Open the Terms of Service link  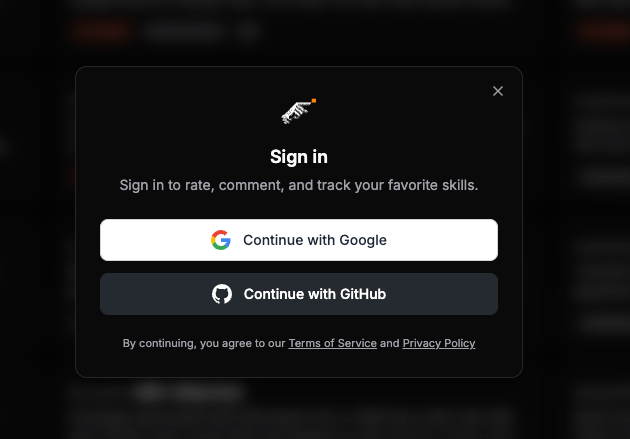click(x=332, y=343)
